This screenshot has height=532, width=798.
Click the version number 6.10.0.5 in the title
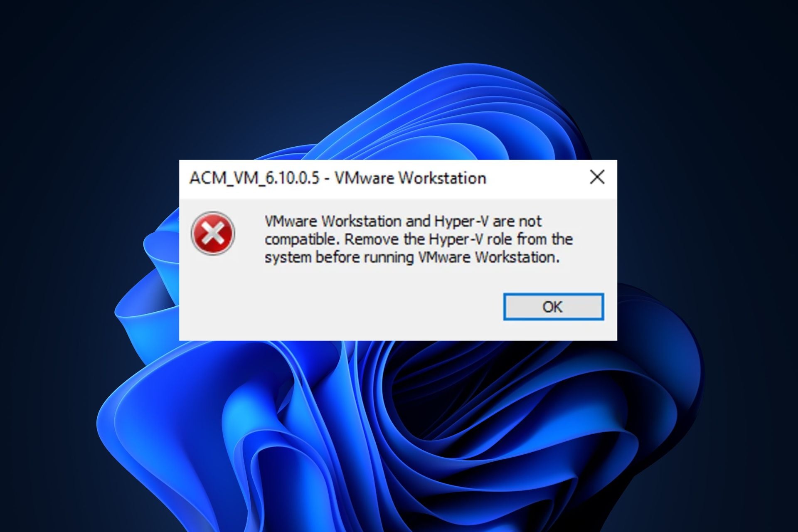(293, 178)
